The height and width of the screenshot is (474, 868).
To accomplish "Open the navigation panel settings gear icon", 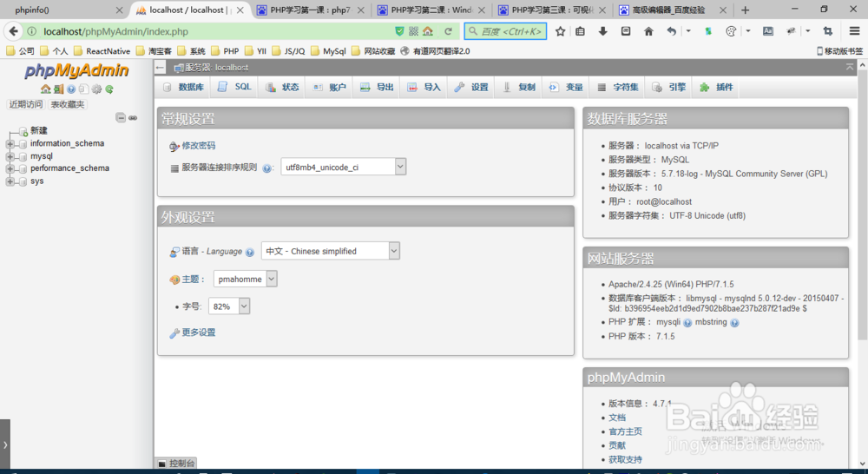I will tap(97, 89).
